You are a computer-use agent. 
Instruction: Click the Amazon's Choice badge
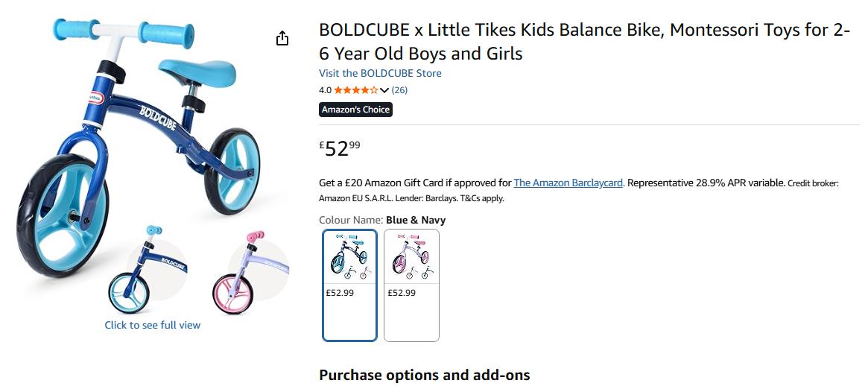click(355, 110)
